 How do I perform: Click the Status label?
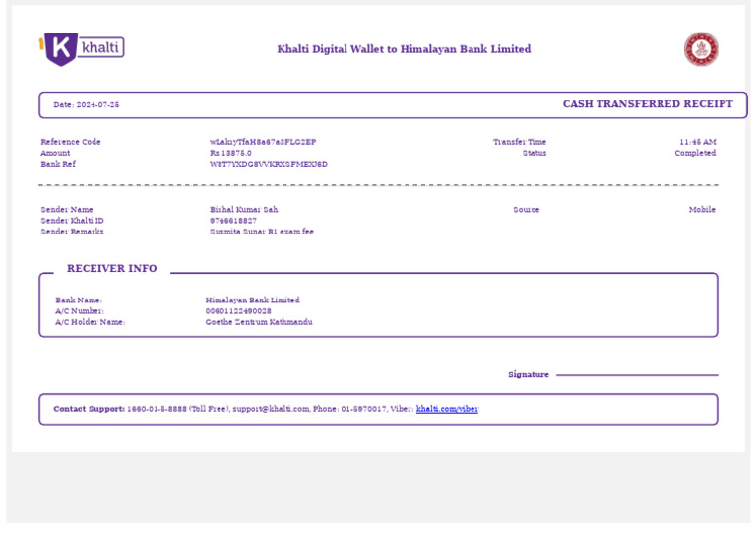click(535, 153)
